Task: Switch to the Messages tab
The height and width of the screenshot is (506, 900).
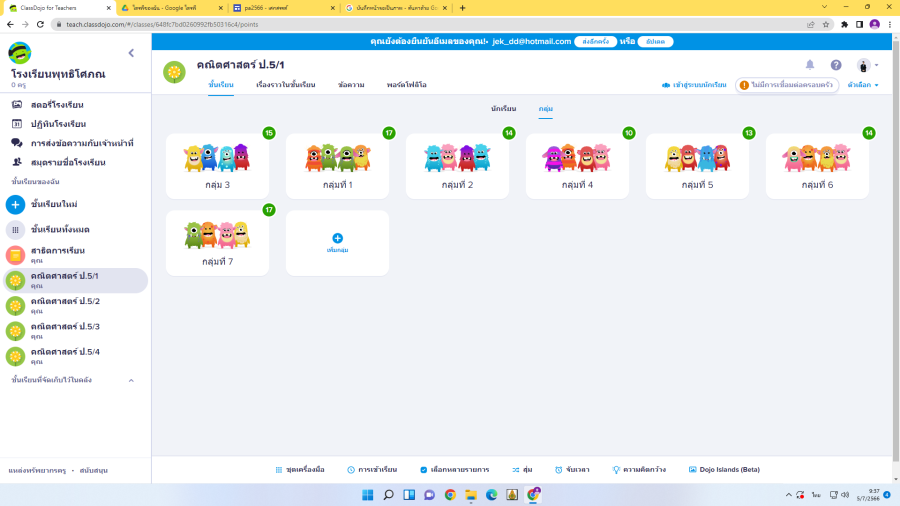Action: [x=351, y=85]
